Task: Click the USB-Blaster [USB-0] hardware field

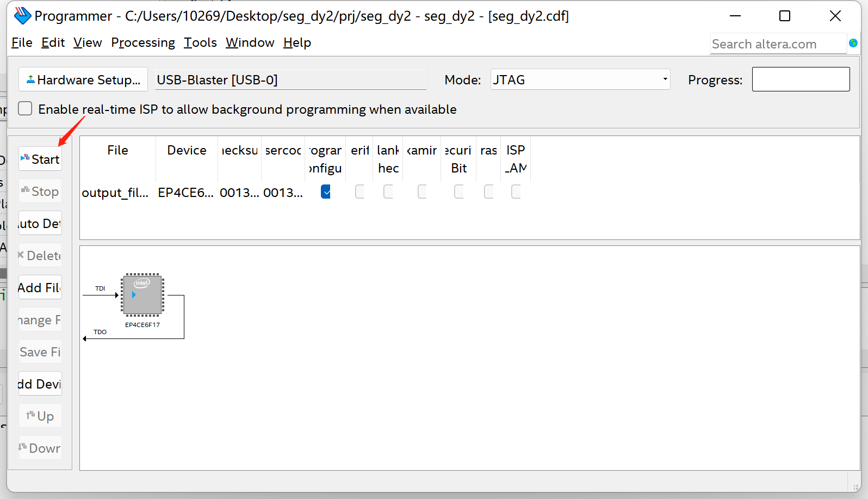Action: pos(290,79)
